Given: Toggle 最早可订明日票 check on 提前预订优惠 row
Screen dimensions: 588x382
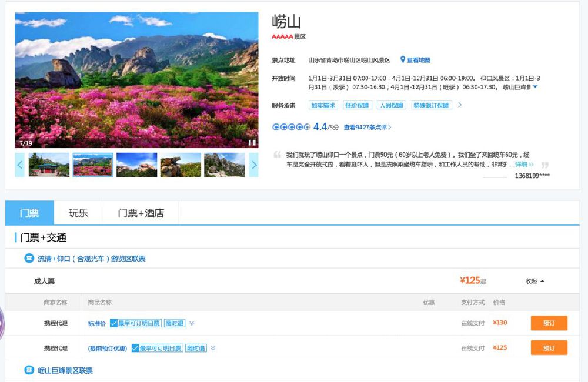Looking at the screenshot, I should click(135, 348).
